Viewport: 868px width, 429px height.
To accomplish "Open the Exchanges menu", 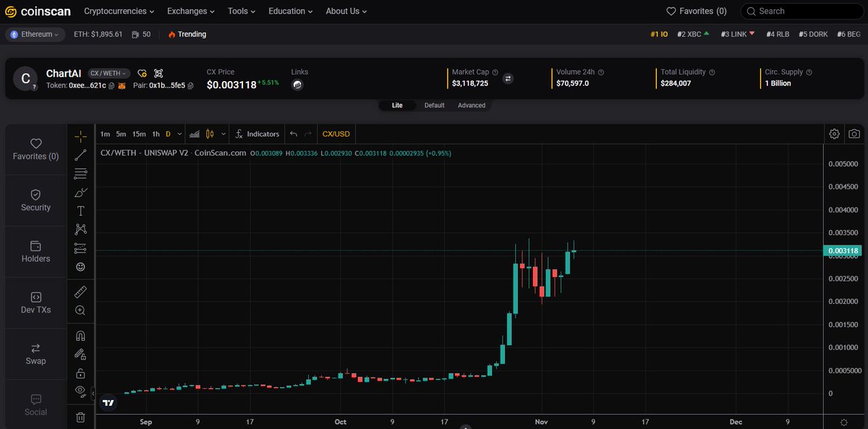I will [191, 11].
